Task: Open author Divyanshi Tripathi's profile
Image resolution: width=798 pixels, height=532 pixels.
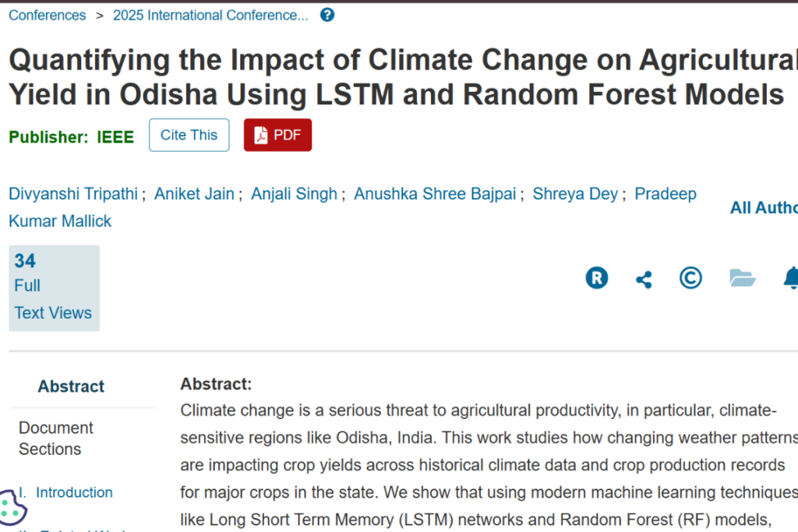Action: [73, 194]
